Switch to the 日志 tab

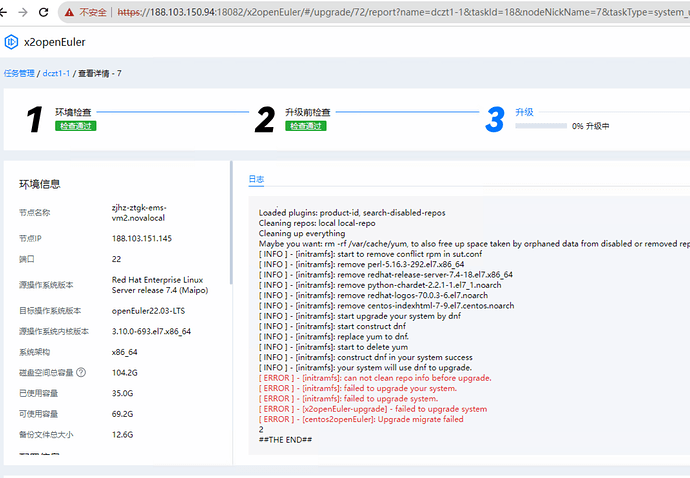pyautogui.click(x=256, y=179)
